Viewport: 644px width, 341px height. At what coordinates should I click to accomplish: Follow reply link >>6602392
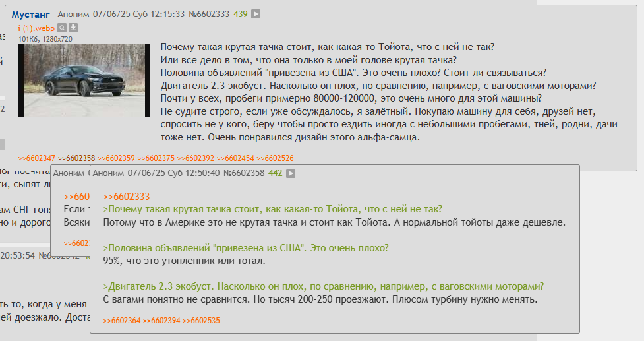click(x=196, y=158)
